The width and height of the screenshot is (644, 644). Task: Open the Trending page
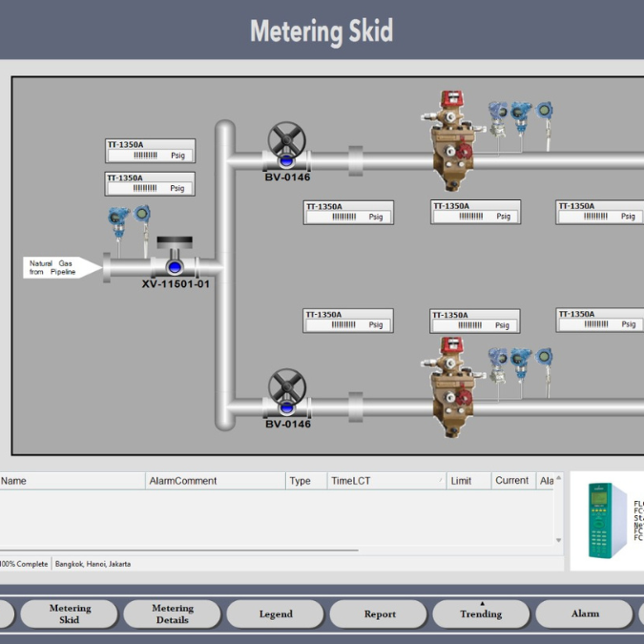[482, 613]
